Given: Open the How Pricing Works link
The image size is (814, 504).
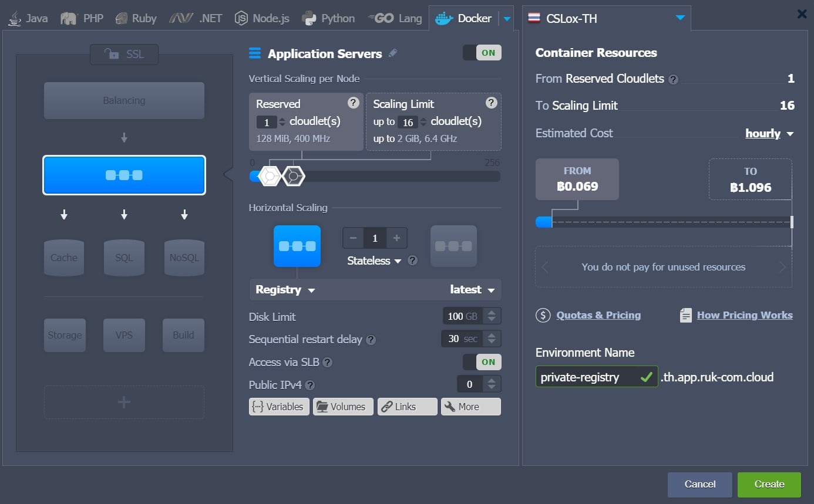Looking at the screenshot, I should 745,316.
